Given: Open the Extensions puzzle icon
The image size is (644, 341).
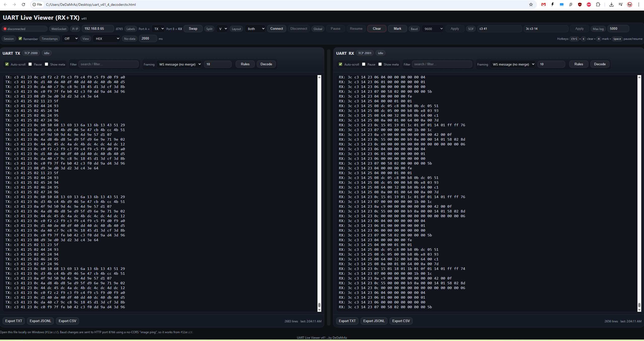Looking at the screenshot, I should [598, 5].
